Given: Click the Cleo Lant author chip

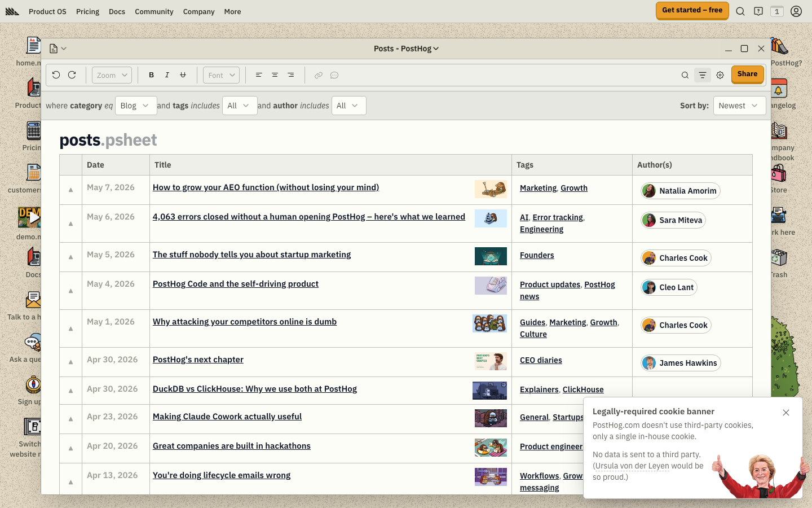Looking at the screenshot, I should (669, 287).
